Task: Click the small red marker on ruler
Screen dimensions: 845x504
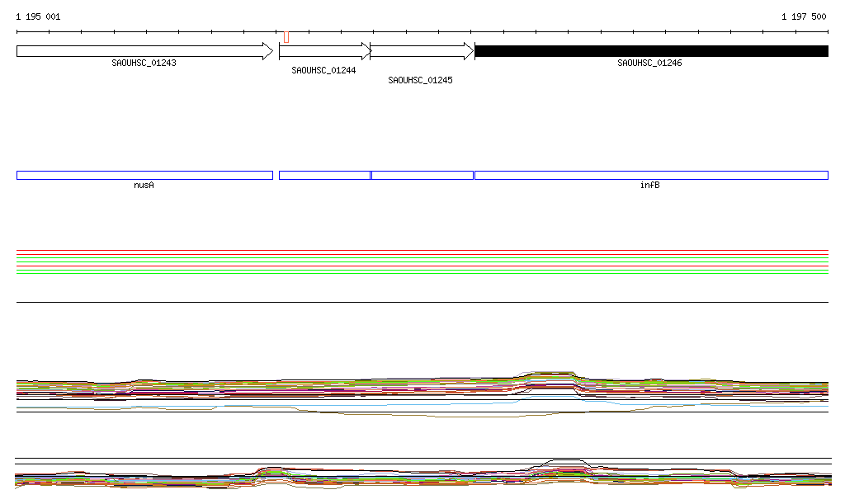Action: (x=286, y=36)
